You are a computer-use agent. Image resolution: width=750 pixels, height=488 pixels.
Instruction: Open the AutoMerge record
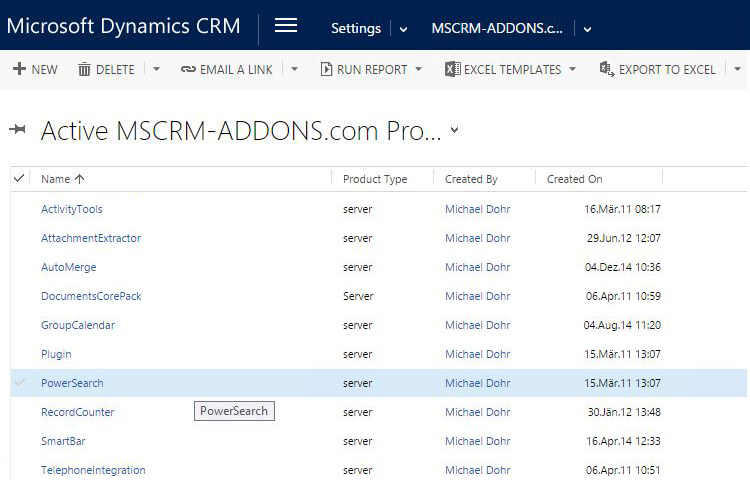click(x=68, y=267)
